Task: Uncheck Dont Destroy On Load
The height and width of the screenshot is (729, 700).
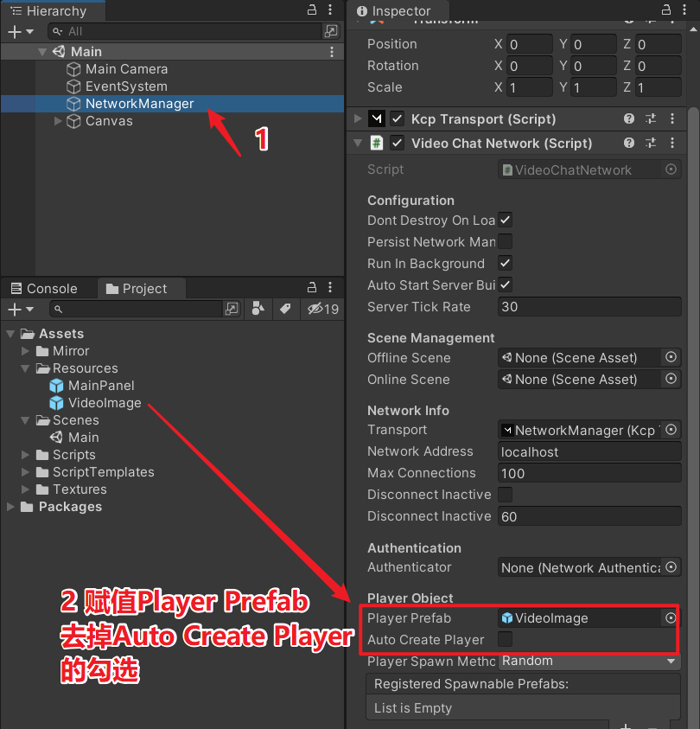Action: click(x=506, y=220)
